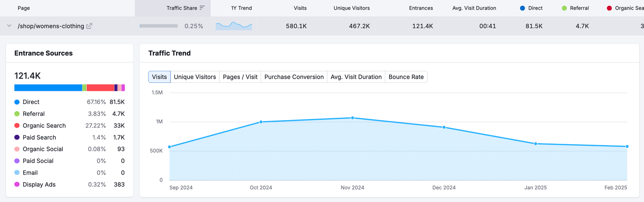644x202 pixels.
Task: Click the blue Direct segment of entrance bar
Action: (x=48, y=88)
